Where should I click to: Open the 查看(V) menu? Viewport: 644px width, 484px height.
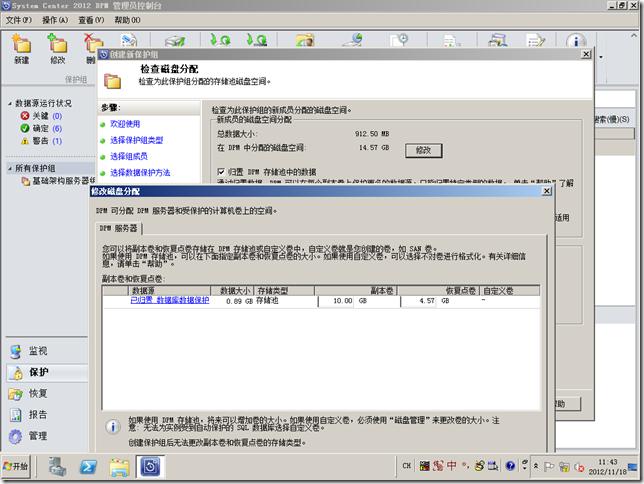tap(91, 20)
